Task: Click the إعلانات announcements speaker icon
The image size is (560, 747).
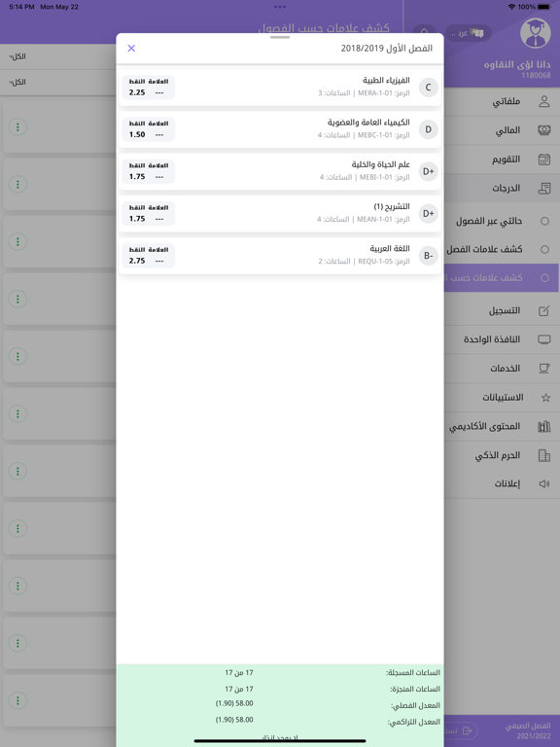Action: [543, 483]
